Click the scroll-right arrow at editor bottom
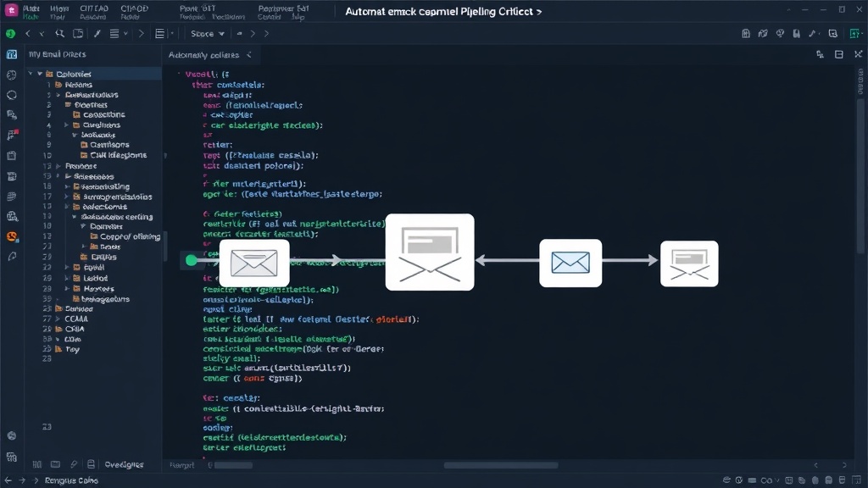This screenshot has height=488, width=868. (x=844, y=465)
